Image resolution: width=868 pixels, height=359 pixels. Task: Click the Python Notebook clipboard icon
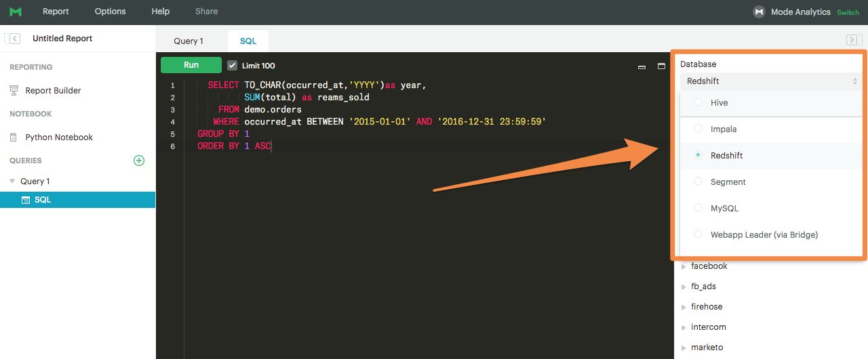click(14, 137)
